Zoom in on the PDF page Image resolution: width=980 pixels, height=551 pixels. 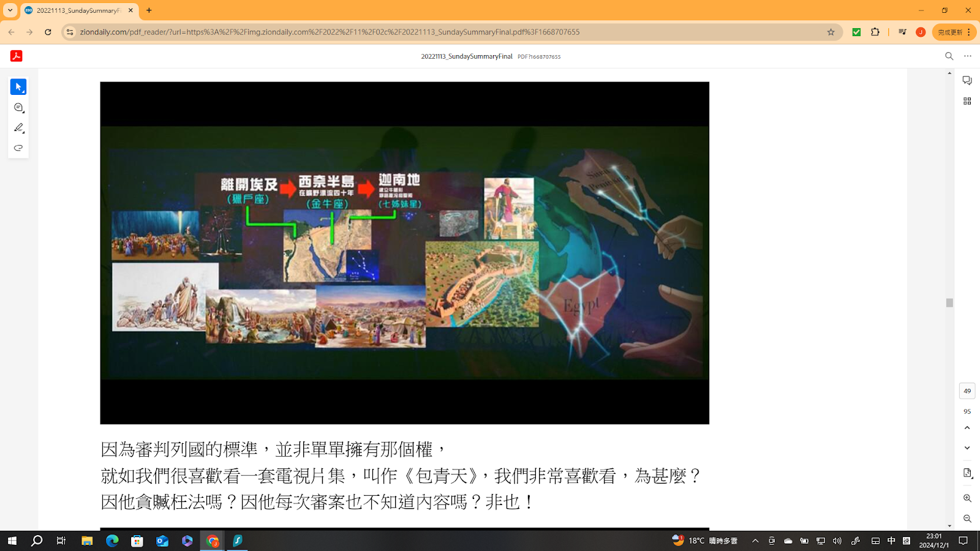(967, 498)
